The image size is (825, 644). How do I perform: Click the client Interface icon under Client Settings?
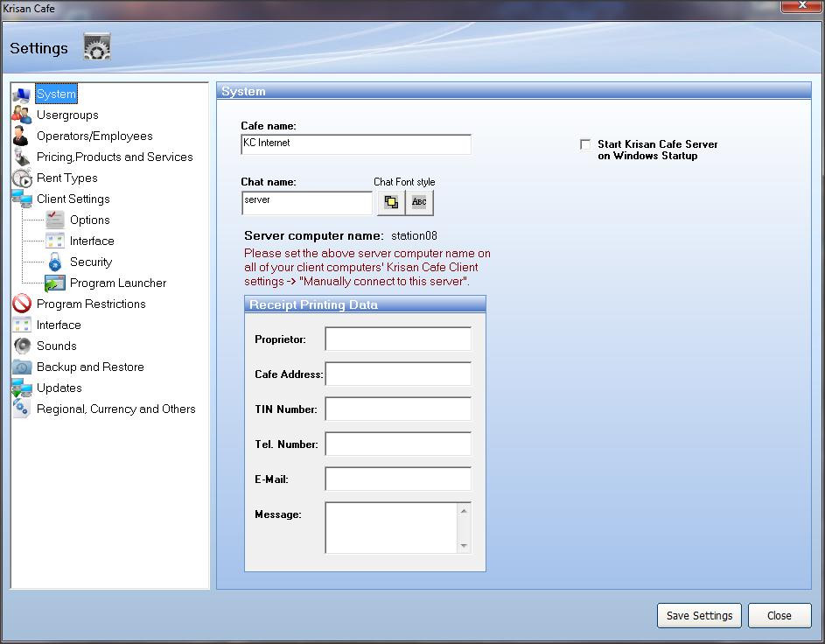click(x=55, y=241)
